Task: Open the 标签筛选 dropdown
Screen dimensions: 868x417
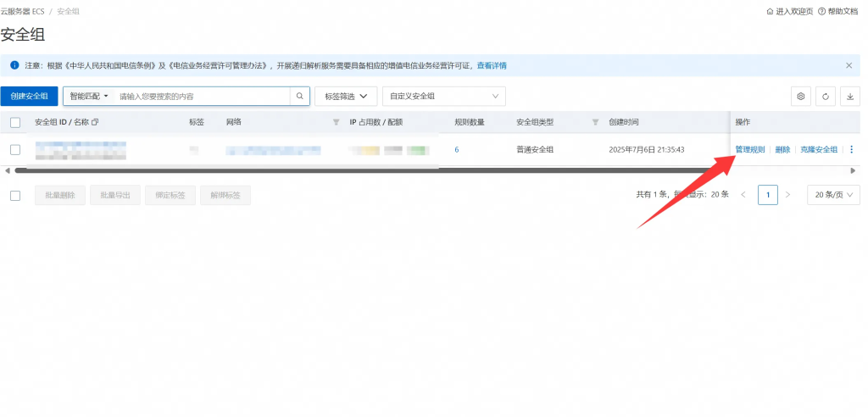Action: (346, 97)
